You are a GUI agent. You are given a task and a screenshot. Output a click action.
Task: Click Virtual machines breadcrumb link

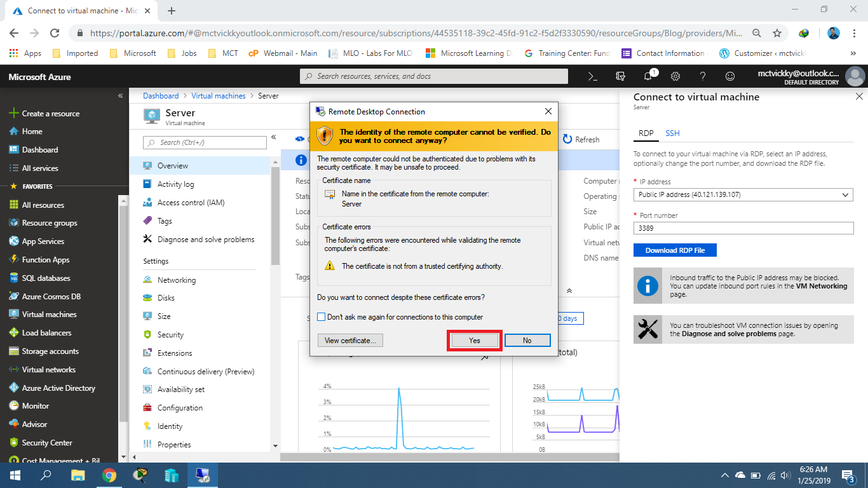219,96
